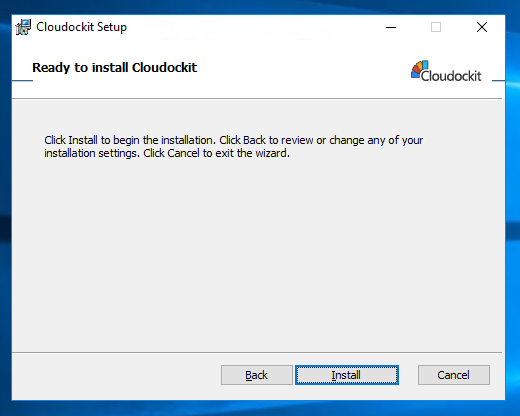Image resolution: width=520 pixels, height=416 pixels.
Task: Go Back to review installation settings
Action: 256,375
